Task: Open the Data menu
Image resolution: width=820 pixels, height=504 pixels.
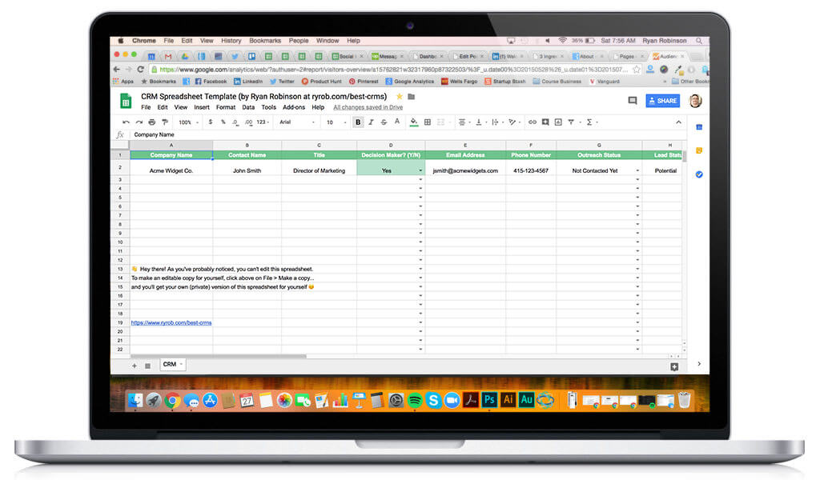Action: pos(248,106)
